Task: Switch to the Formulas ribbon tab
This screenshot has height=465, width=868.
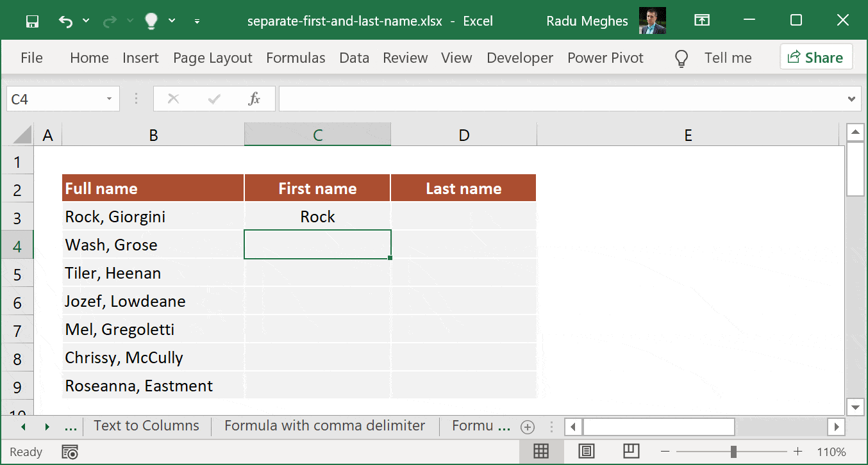Action: [x=296, y=58]
